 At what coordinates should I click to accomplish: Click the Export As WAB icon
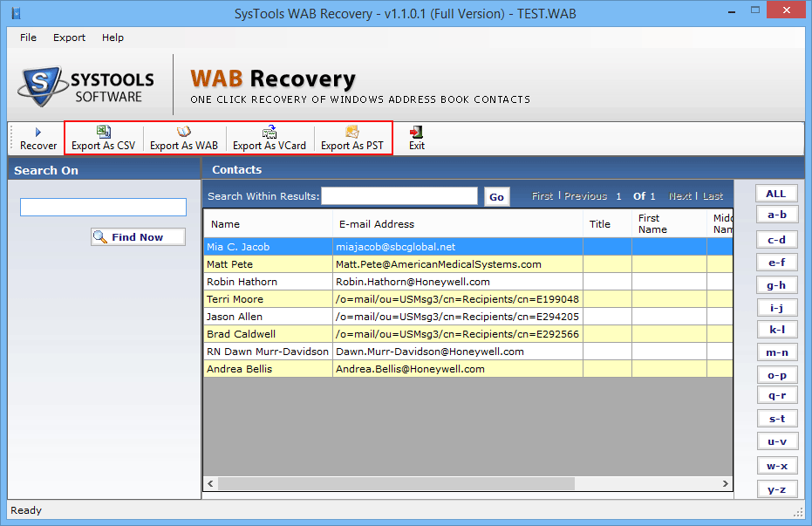pyautogui.click(x=184, y=135)
